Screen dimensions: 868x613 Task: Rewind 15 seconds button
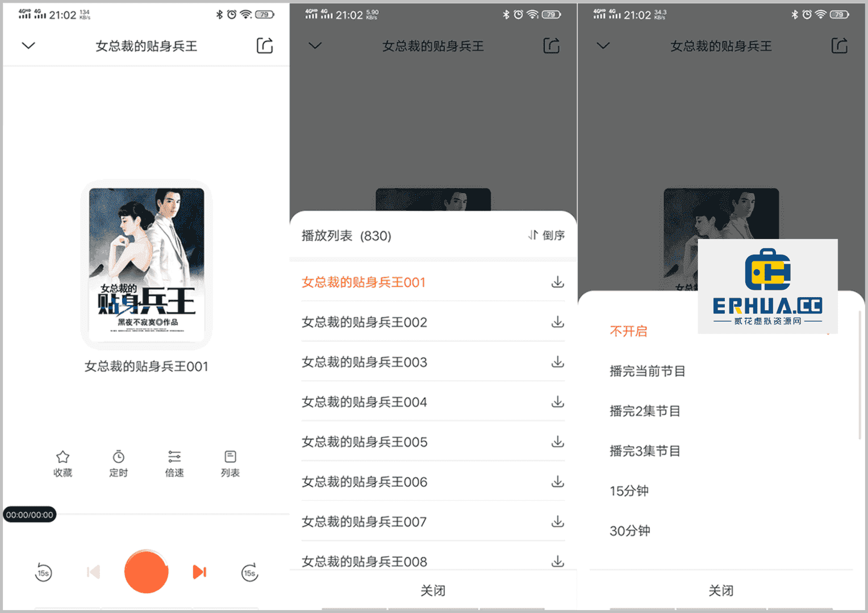coord(43,572)
